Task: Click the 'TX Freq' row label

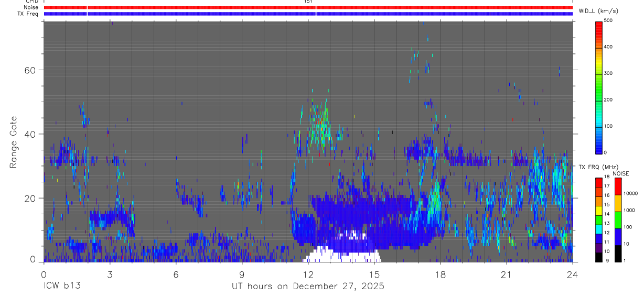Action: click(28, 14)
